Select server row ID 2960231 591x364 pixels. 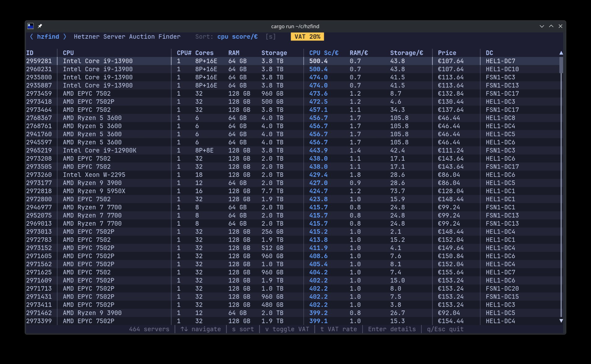[293, 69]
